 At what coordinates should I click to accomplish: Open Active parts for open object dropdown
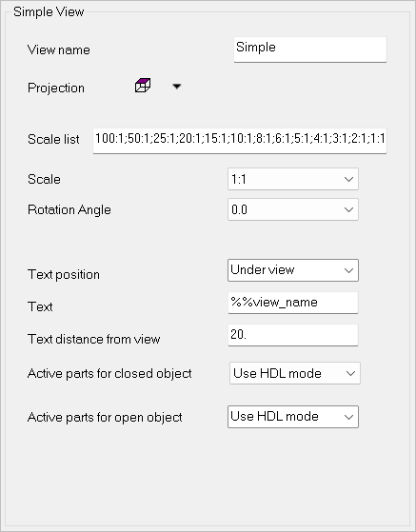[293, 417]
